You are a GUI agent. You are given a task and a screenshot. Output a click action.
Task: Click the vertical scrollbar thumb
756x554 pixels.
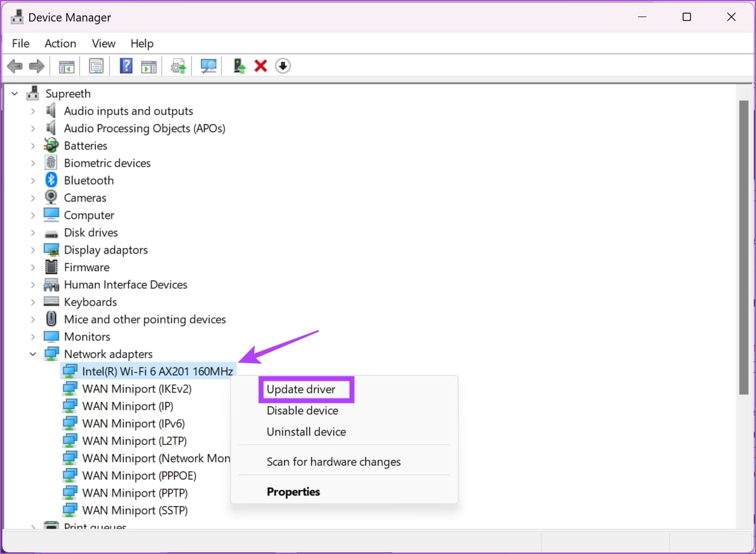coord(743,248)
